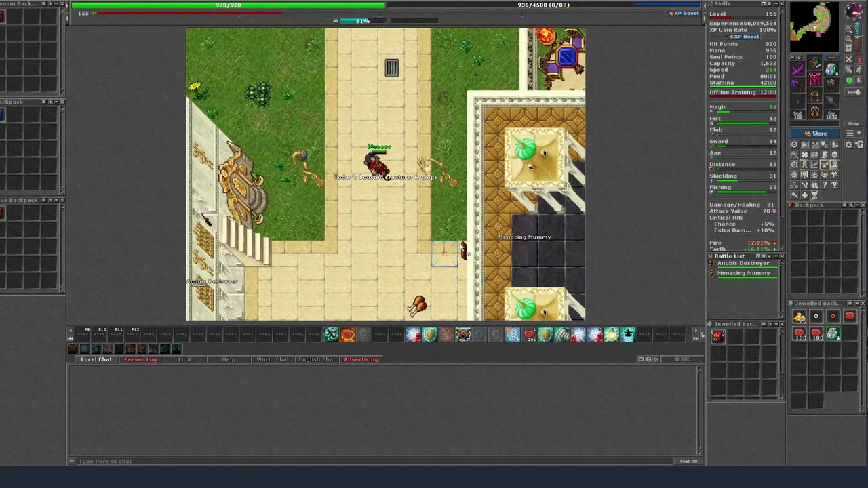
Task: Select the armor equipment slot
Action: [814, 79]
